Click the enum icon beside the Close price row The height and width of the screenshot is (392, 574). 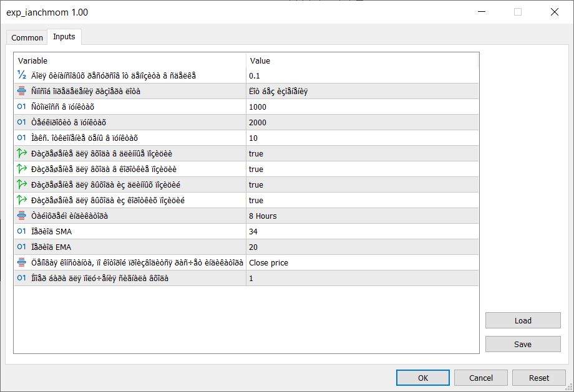[22, 262]
